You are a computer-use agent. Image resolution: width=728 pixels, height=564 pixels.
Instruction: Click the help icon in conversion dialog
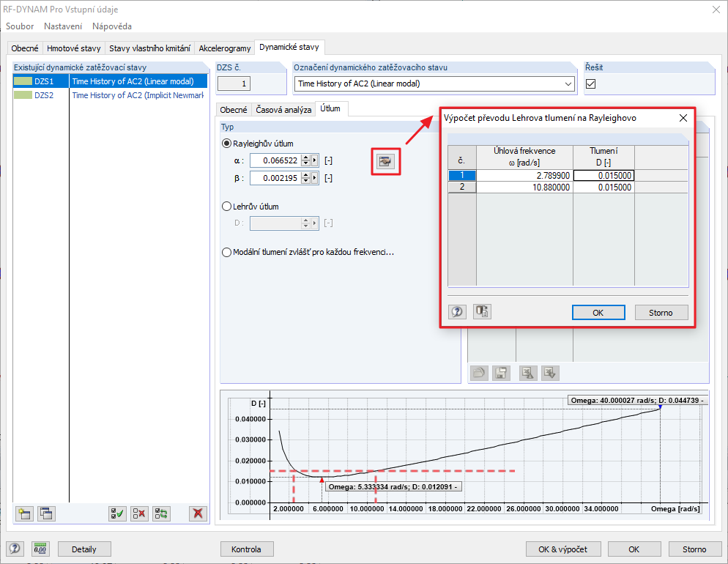point(457,311)
